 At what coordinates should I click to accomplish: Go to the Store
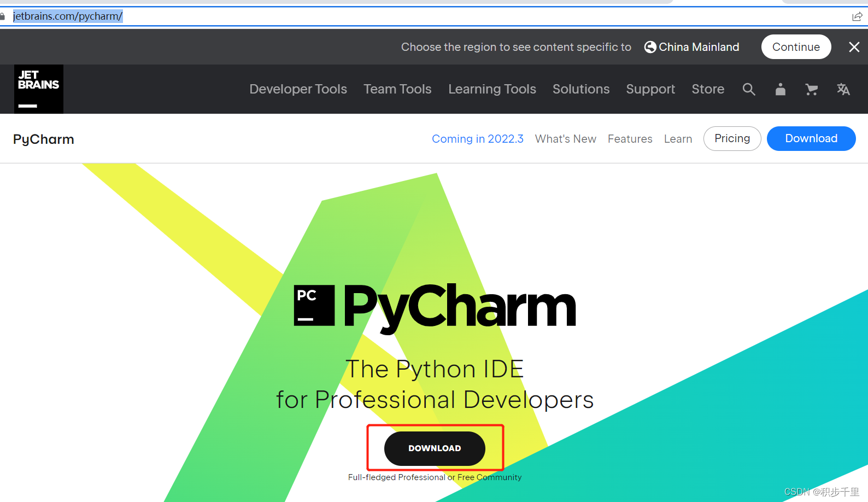(x=708, y=89)
